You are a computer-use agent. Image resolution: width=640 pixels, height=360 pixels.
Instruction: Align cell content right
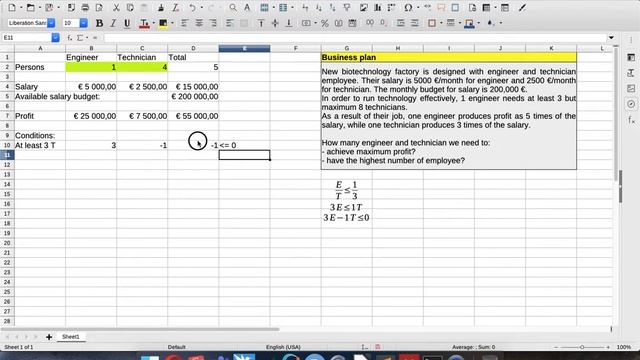tap(213, 23)
